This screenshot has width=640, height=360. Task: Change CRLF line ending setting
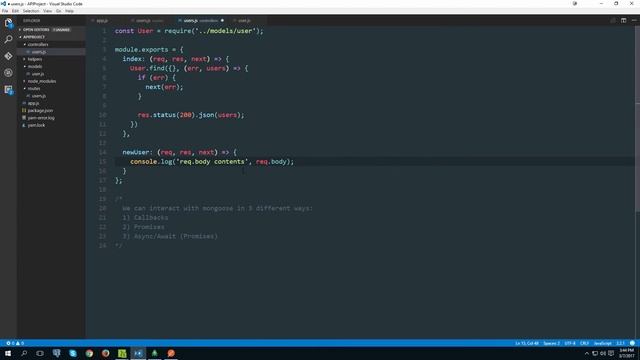[584, 343]
